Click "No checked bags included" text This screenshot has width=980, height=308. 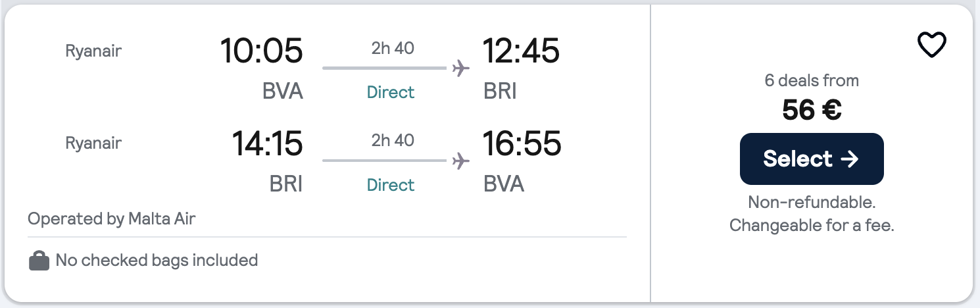[157, 261]
